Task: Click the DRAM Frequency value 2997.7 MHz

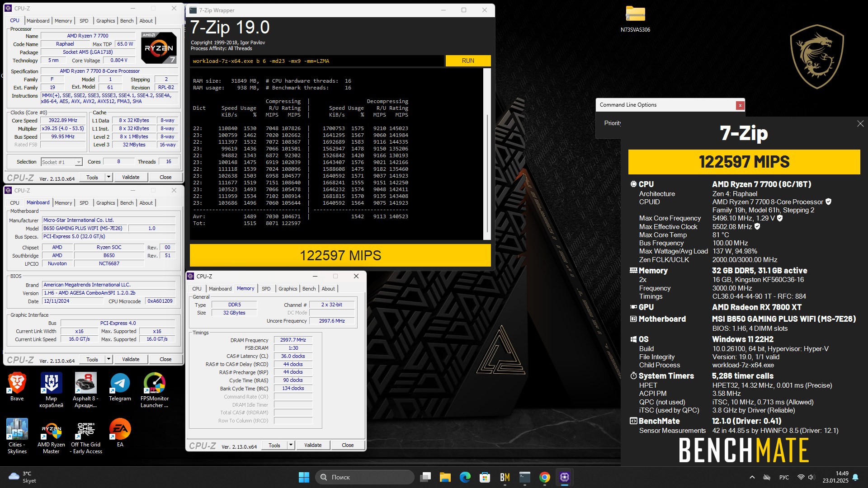Action: [293, 340]
